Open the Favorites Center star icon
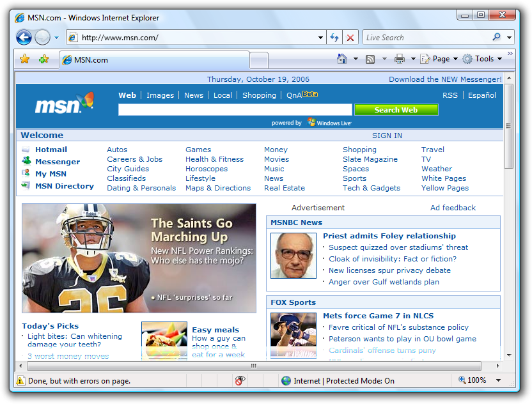 tap(24, 59)
